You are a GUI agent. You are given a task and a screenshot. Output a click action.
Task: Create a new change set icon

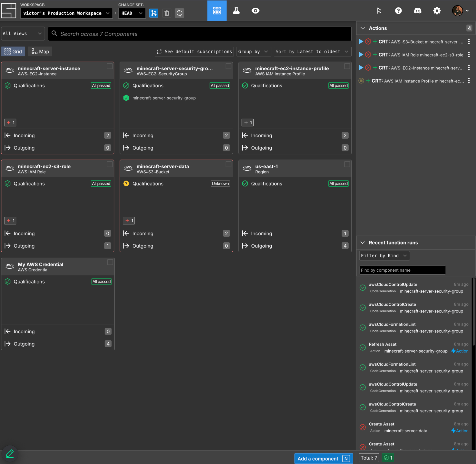tap(154, 13)
